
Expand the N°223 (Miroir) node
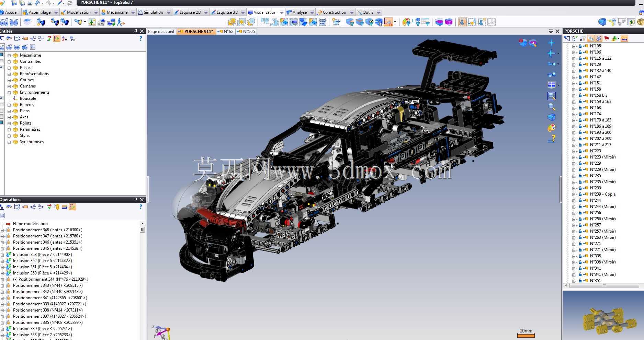pyautogui.click(x=574, y=157)
